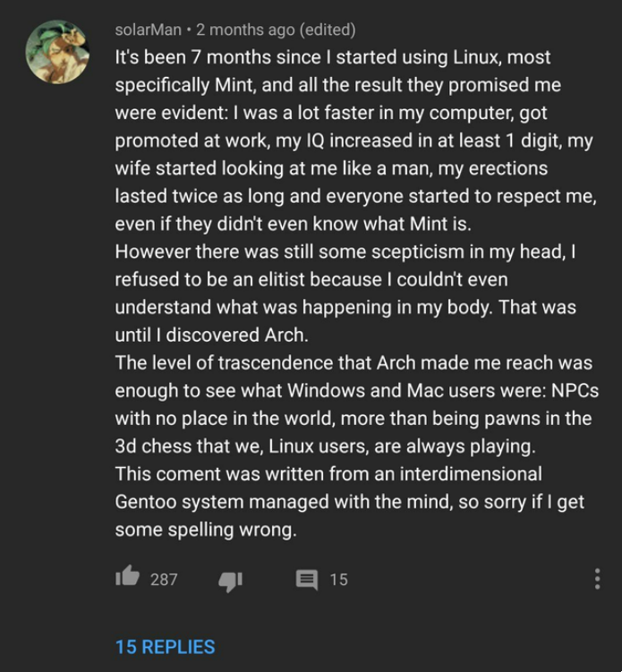The width and height of the screenshot is (622, 672).
Task: Click the line starting "This coment was written"
Action: click(x=328, y=473)
